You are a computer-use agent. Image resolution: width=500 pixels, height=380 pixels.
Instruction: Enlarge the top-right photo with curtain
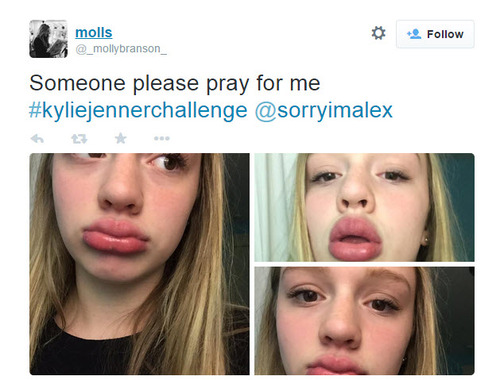pyautogui.click(x=364, y=207)
